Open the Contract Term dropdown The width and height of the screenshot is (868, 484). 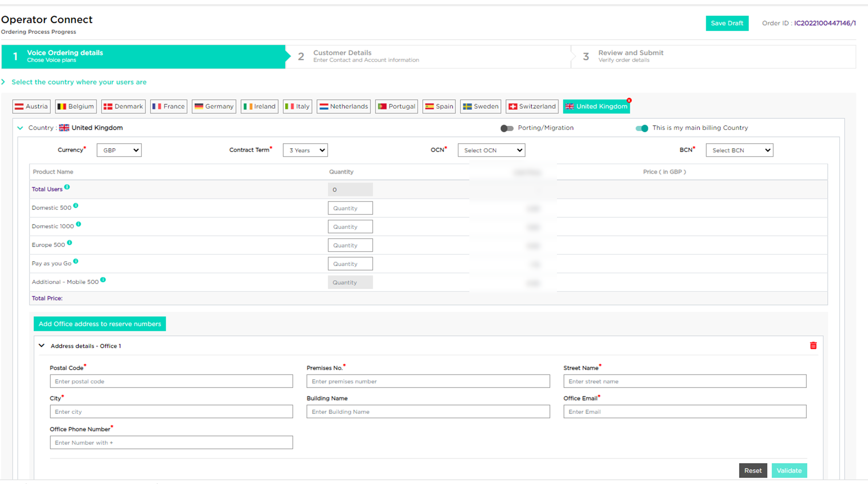[305, 150]
